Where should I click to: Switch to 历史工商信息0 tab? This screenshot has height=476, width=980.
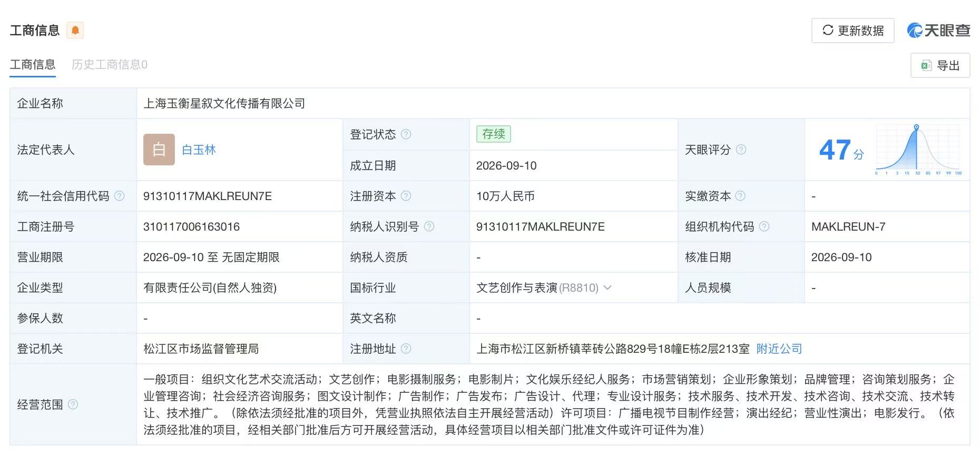[x=110, y=65]
